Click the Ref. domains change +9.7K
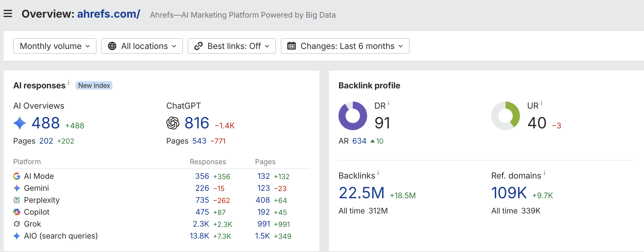The width and height of the screenshot is (644, 252). tap(542, 196)
